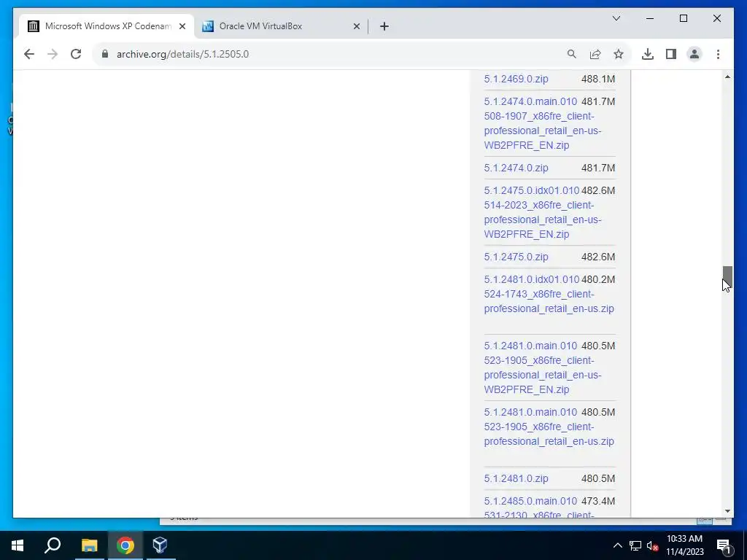The image size is (747, 560).
Task: Click the 480.2M file size text
Action: point(598,279)
